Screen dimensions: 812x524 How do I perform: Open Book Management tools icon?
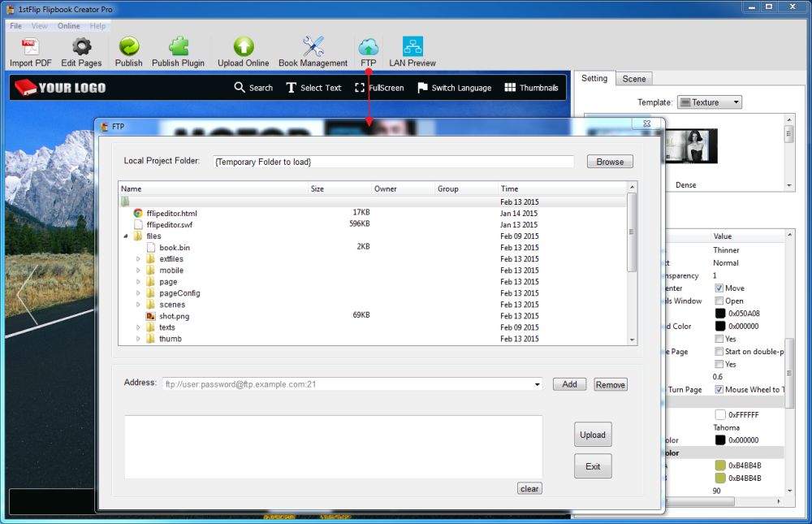coord(313,47)
